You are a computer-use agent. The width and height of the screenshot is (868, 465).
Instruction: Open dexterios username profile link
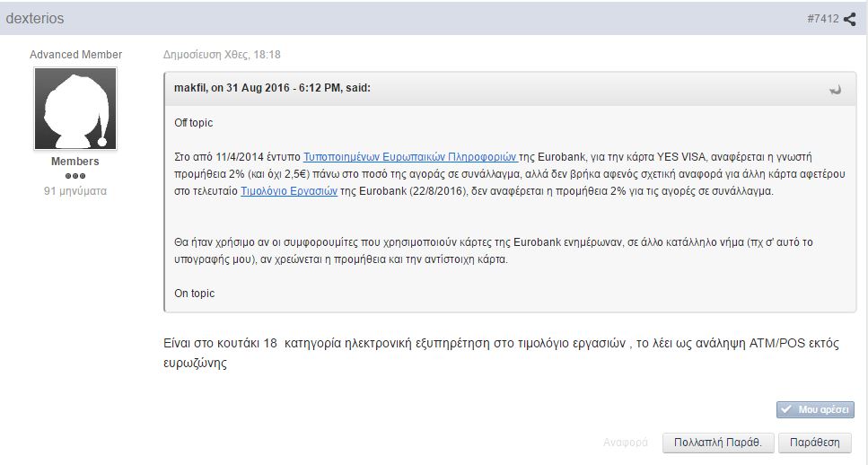coord(35,18)
